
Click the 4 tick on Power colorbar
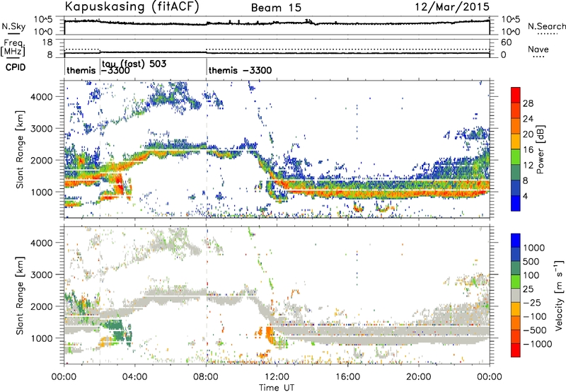click(525, 196)
